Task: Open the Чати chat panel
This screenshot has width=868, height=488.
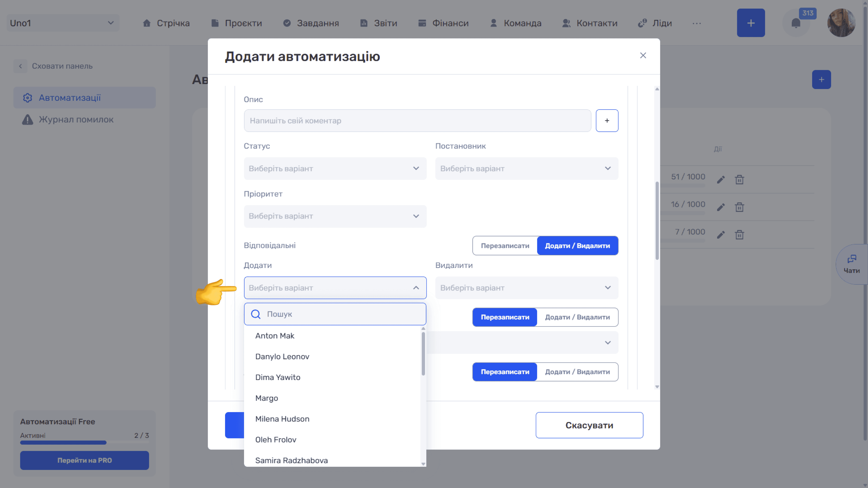Action: click(851, 265)
